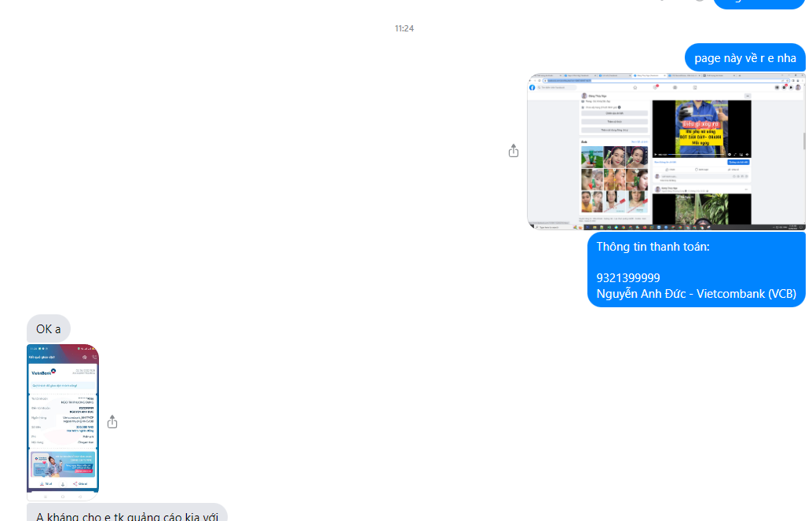This screenshot has width=812, height=521.
Task: Click account number 9321399999 in message
Action: click(628, 278)
